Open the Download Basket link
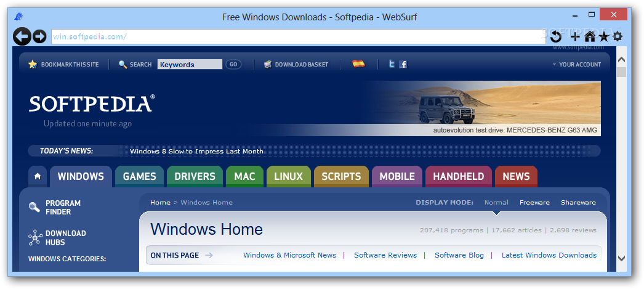Image resolution: width=644 pixels, height=289 pixels. click(x=302, y=65)
